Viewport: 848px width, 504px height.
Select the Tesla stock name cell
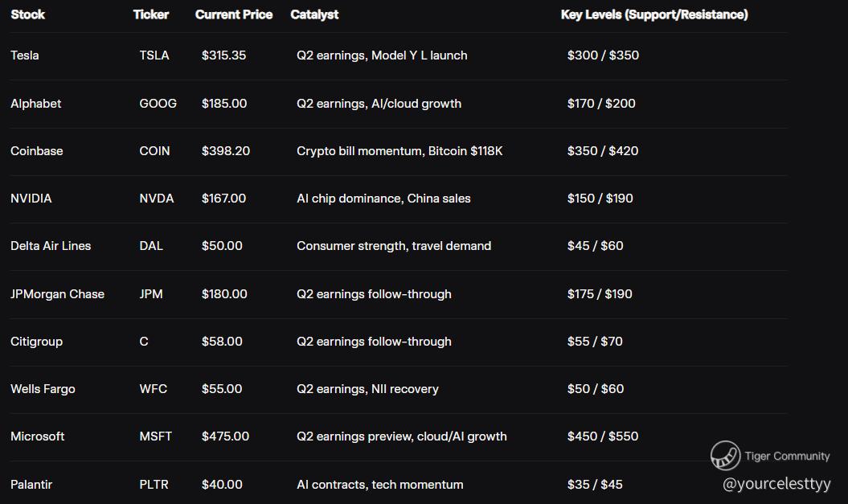click(x=25, y=55)
